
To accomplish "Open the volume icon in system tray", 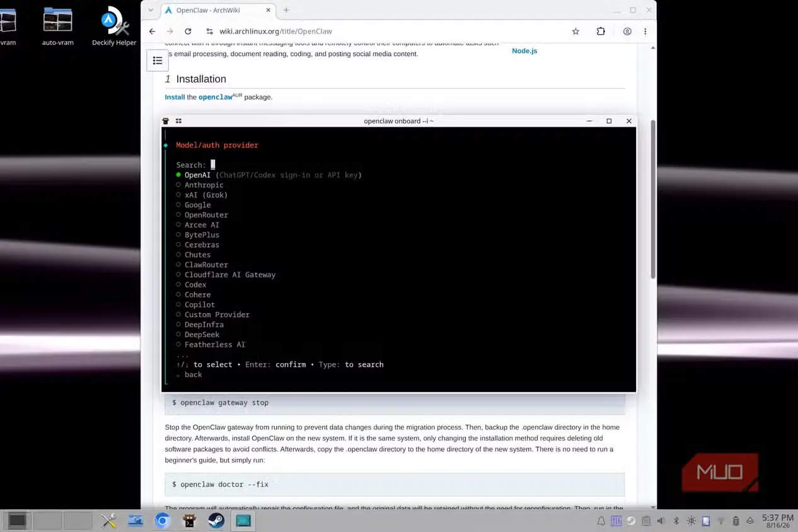I will pos(661,521).
